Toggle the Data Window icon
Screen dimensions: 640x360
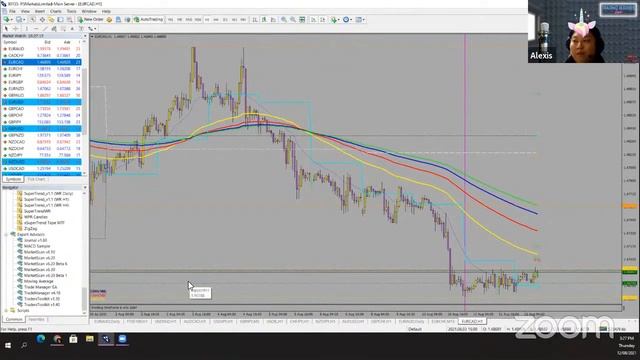click(42, 19)
